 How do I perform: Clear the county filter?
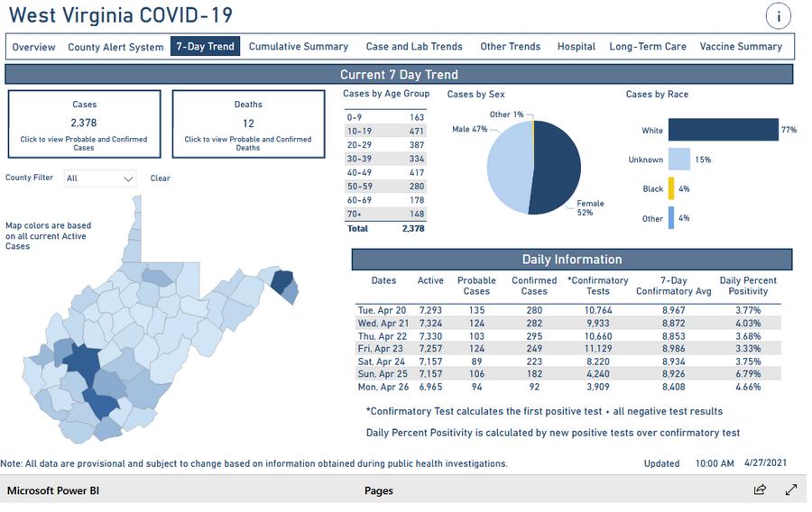tap(161, 178)
